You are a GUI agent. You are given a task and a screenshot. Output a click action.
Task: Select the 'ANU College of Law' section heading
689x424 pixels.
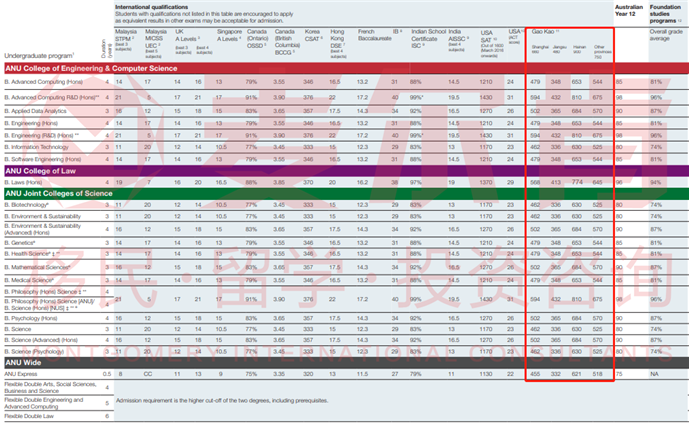pyautogui.click(x=40, y=171)
